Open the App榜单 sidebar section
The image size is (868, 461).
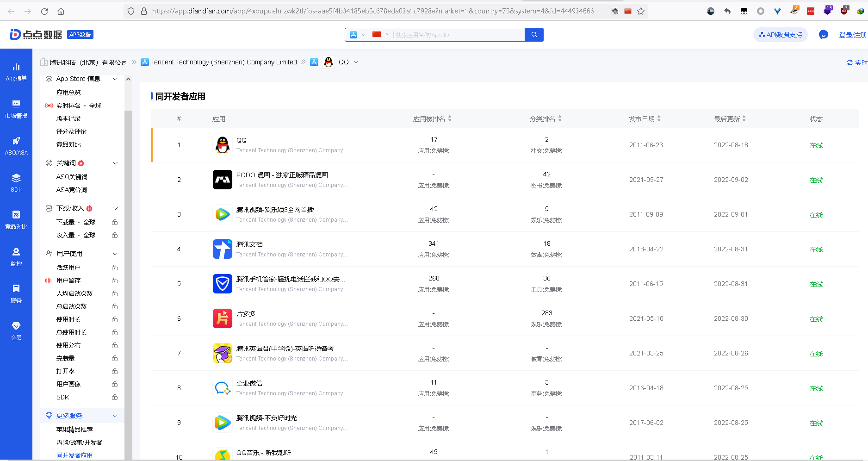pyautogui.click(x=16, y=72)
